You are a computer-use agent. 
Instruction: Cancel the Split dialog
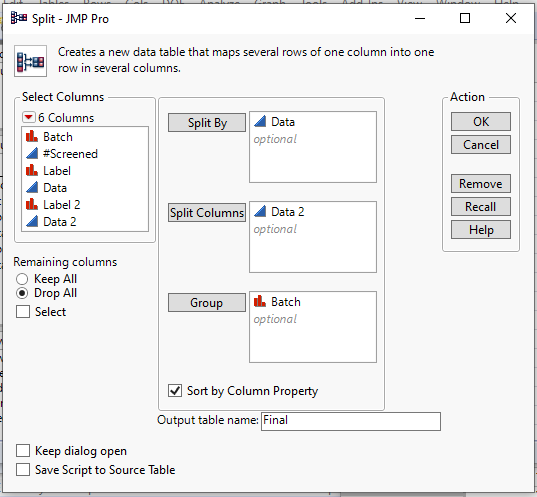click(x=481, y=145)
